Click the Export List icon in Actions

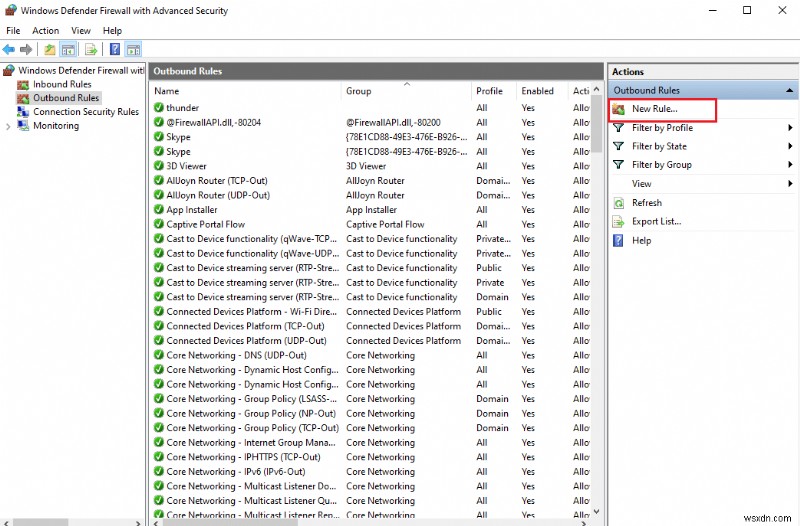[x=618, y=221]
